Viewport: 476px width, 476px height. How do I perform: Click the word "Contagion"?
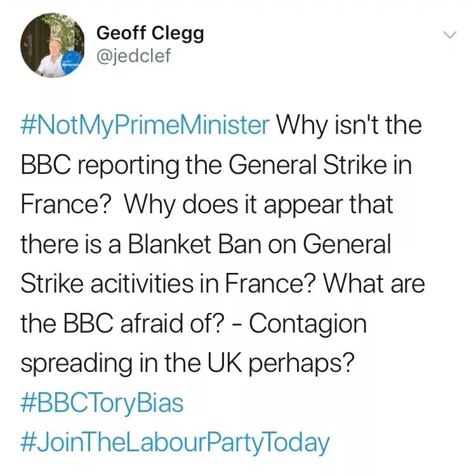point(308,325)
